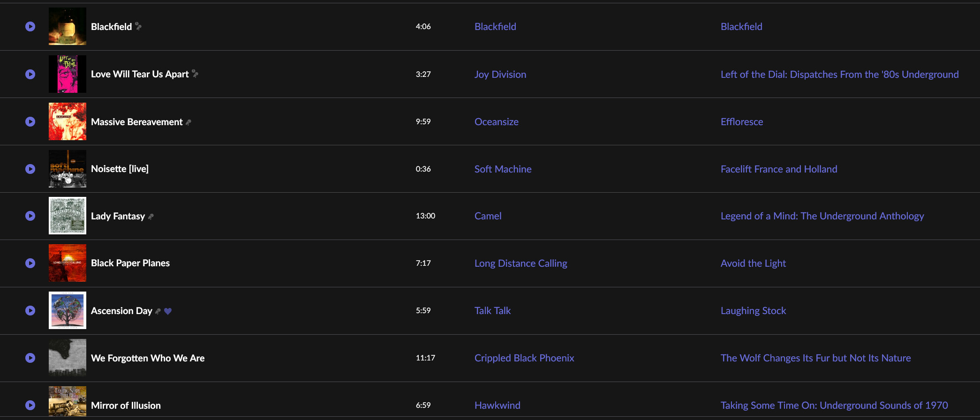Click the heart icon beside Ascension Day
980x420 pixels.
point(168,311)
